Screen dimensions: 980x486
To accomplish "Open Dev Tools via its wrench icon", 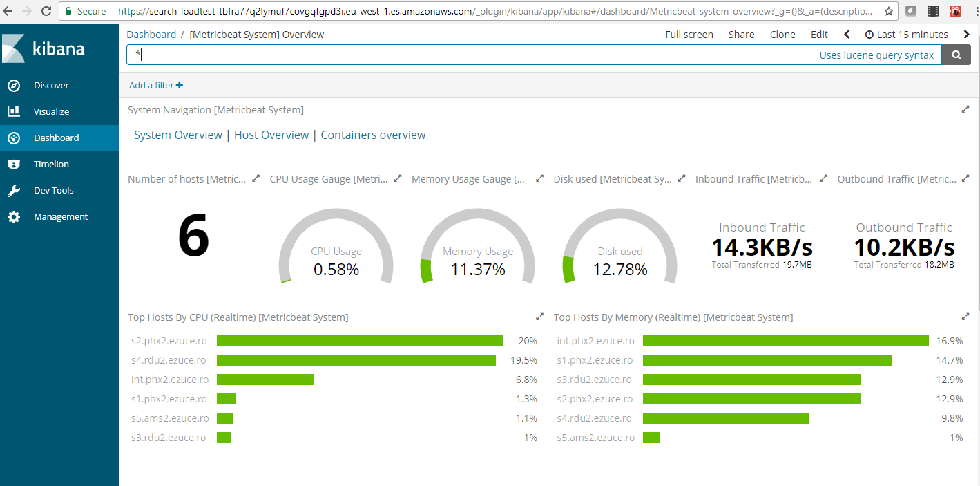I will point(14,190).
